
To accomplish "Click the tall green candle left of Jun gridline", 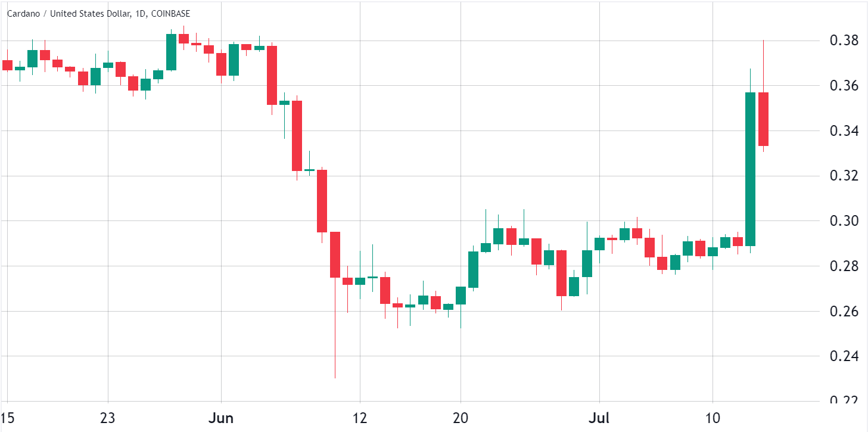I will click(171, 52).
